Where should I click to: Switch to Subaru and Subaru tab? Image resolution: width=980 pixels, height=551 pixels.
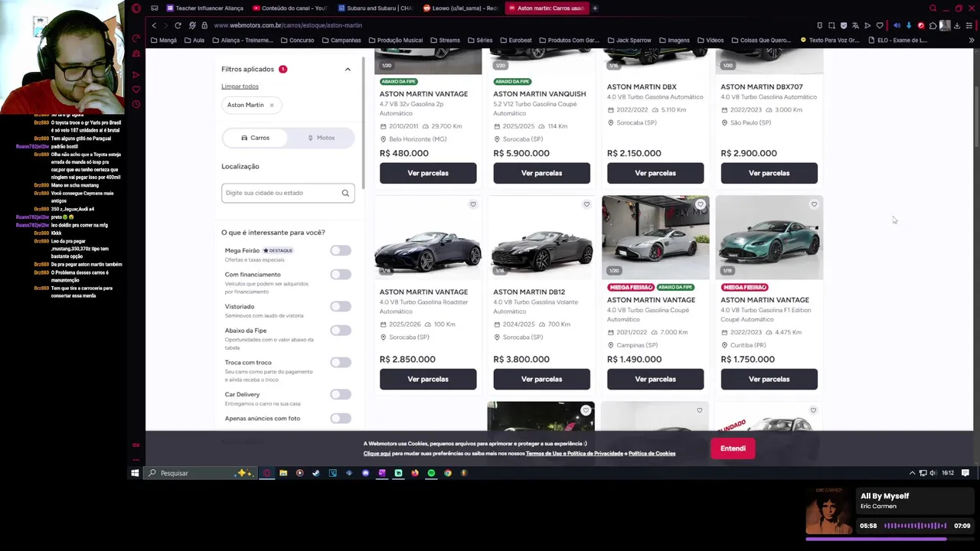[376, 8]
